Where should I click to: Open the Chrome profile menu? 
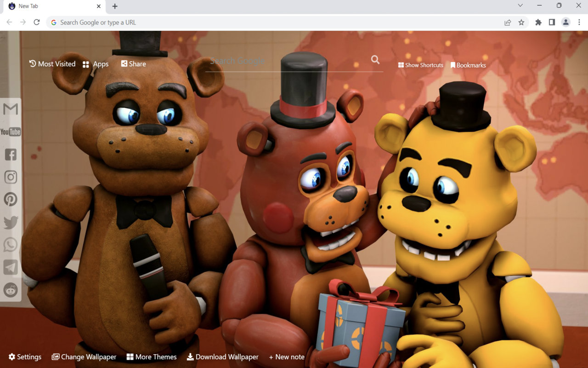coord(566,22)
